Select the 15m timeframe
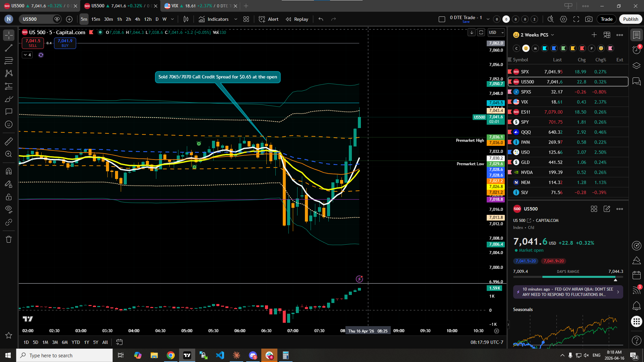 point(96,19)
